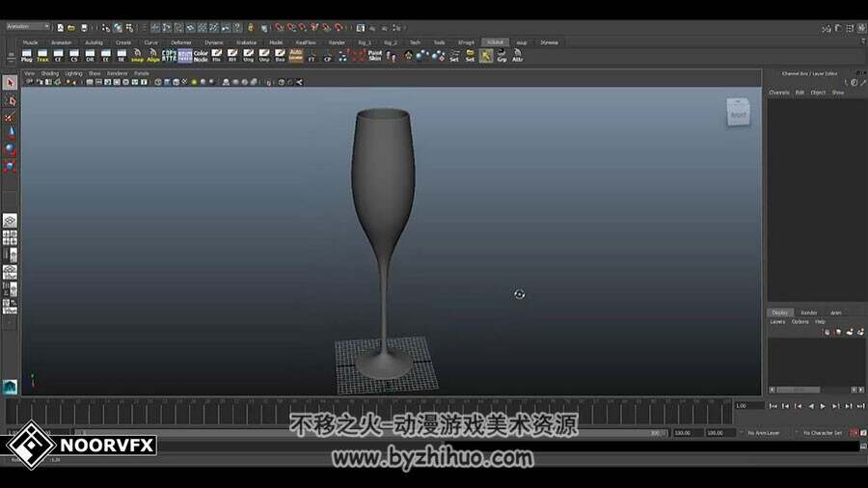Open the Deformer shelf tab
Image resolution: width=868 pixels, height=488 pixels.
[181, 42]
